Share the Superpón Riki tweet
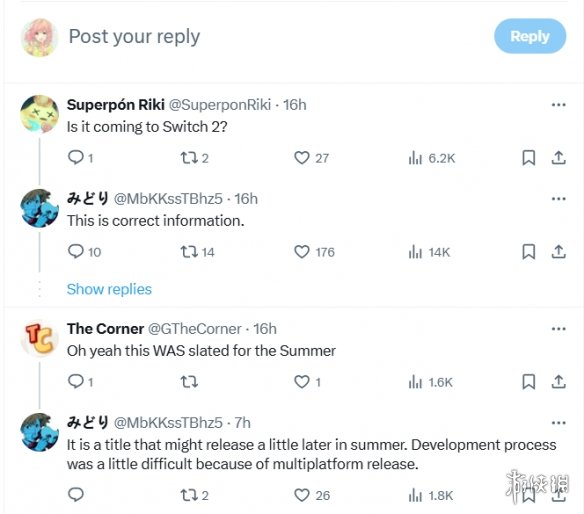The width and height of the screenshot is (584, 514). (x=558, y=158)
